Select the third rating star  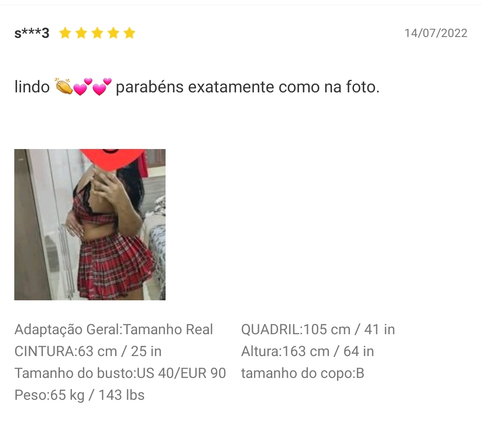97,33
